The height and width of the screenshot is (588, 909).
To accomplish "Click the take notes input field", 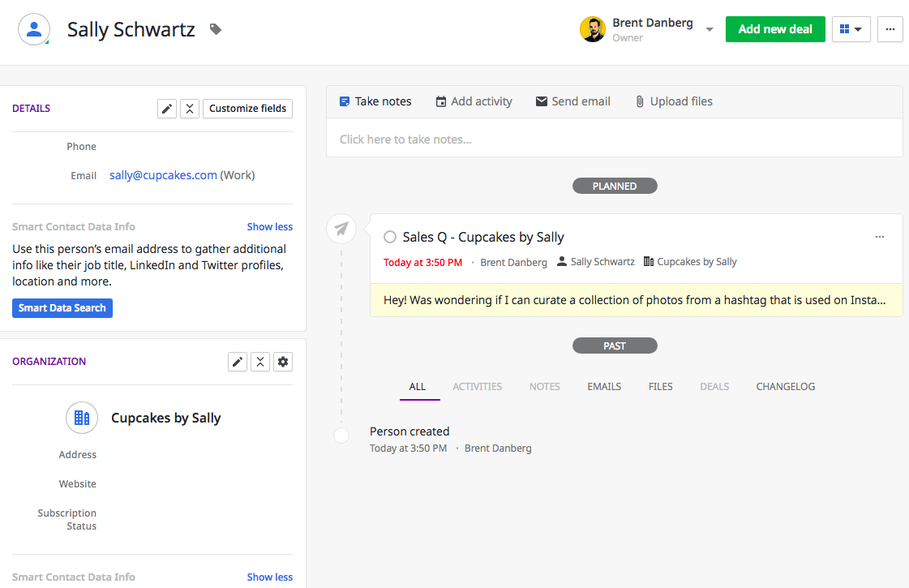I will coord(614,139).
